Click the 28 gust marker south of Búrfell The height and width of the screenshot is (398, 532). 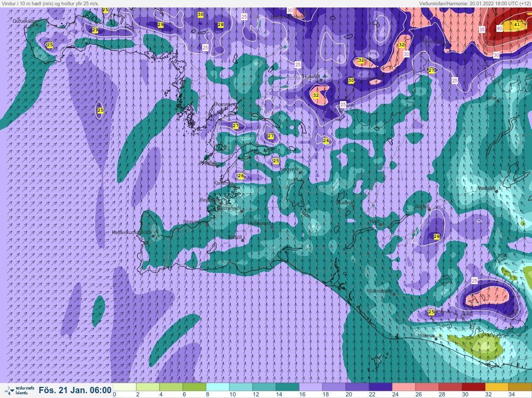pos(437,236)
